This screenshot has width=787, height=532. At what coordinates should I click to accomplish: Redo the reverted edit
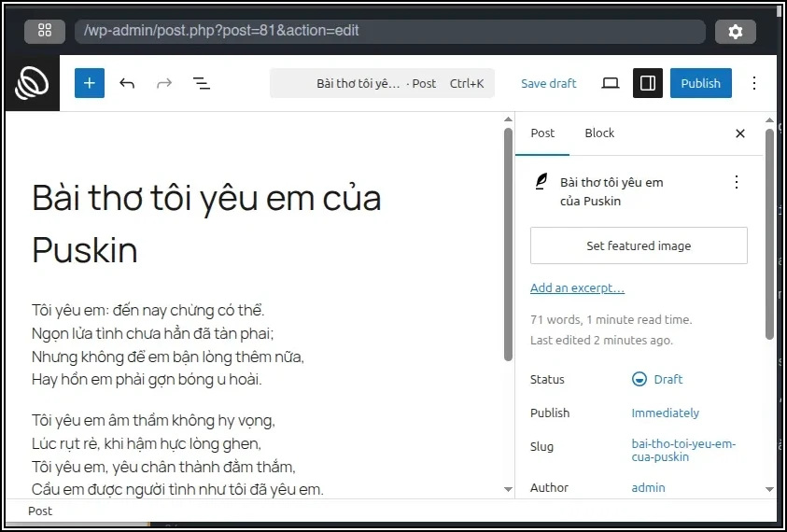click(164, 83)
